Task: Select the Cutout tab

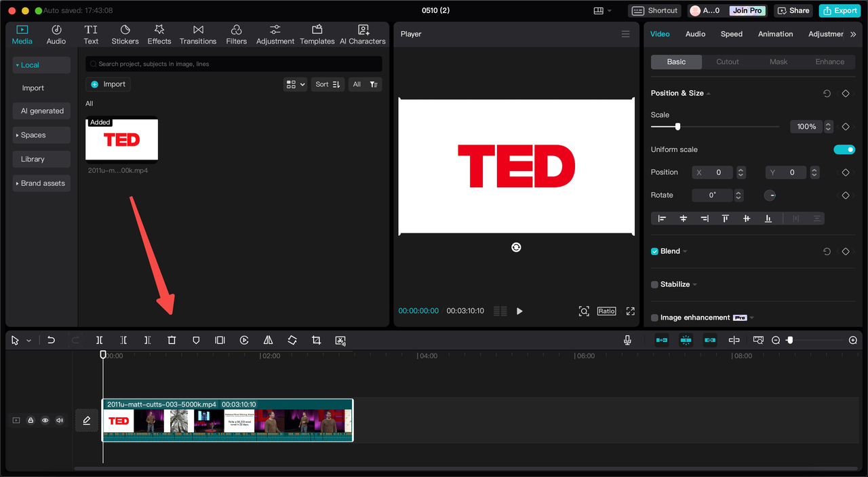Action: point(727,62)
